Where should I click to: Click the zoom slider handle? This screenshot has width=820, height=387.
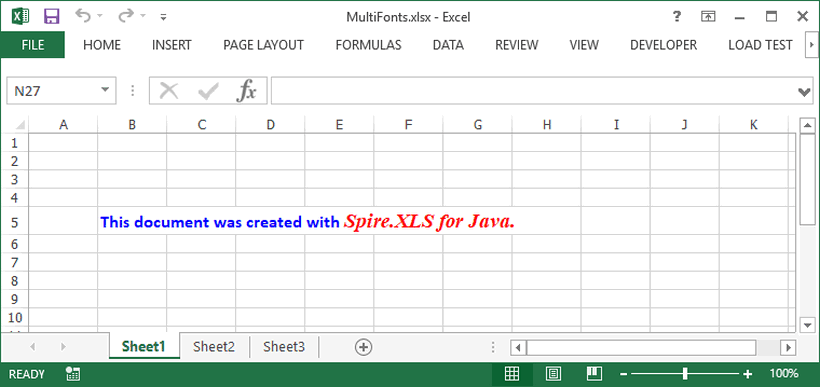[685, 373]
